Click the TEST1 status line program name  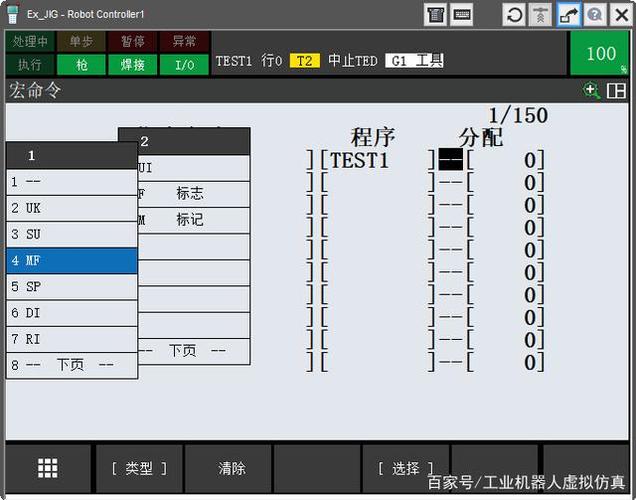(234, 61)
